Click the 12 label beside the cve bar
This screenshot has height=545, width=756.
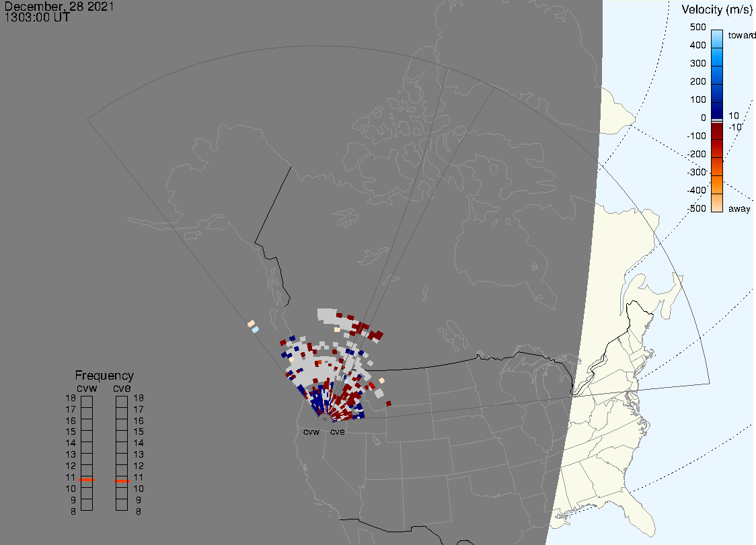139,466
